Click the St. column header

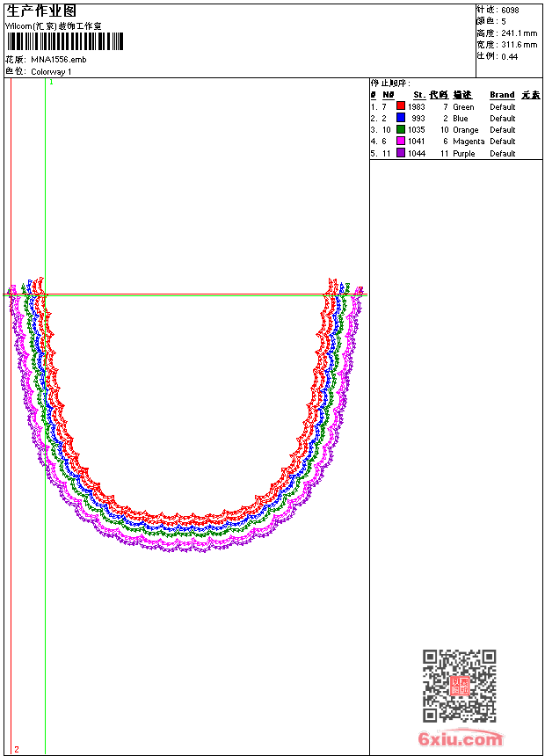pos(419,95)
